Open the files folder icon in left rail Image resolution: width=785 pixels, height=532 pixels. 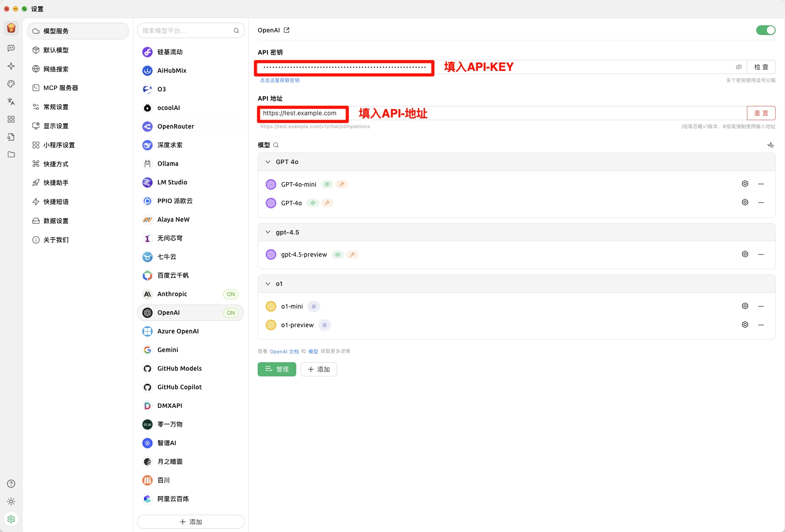click(11, 154)
